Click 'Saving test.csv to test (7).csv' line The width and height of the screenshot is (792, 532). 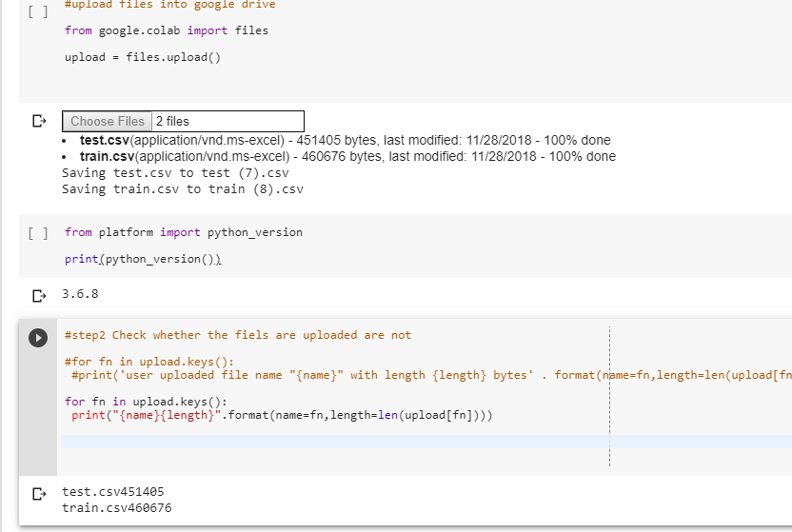pyautogui.click(x=175, y=173)
